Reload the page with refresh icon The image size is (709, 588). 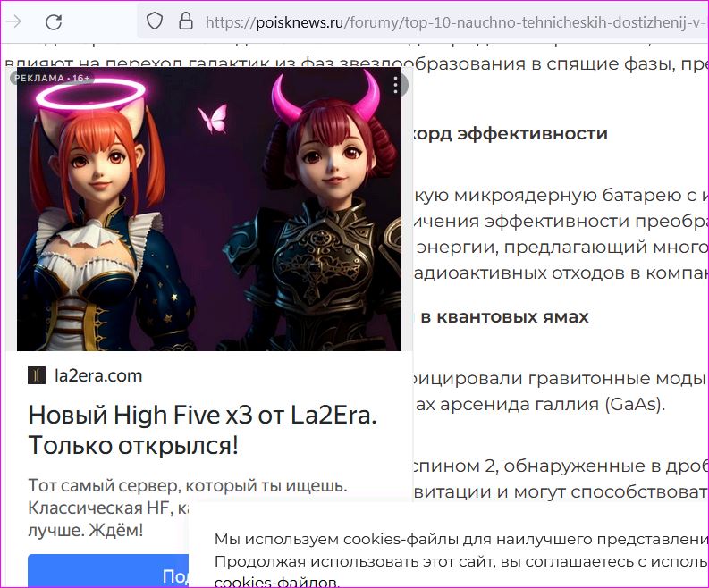pyautogui.click(x=54, y=21)
